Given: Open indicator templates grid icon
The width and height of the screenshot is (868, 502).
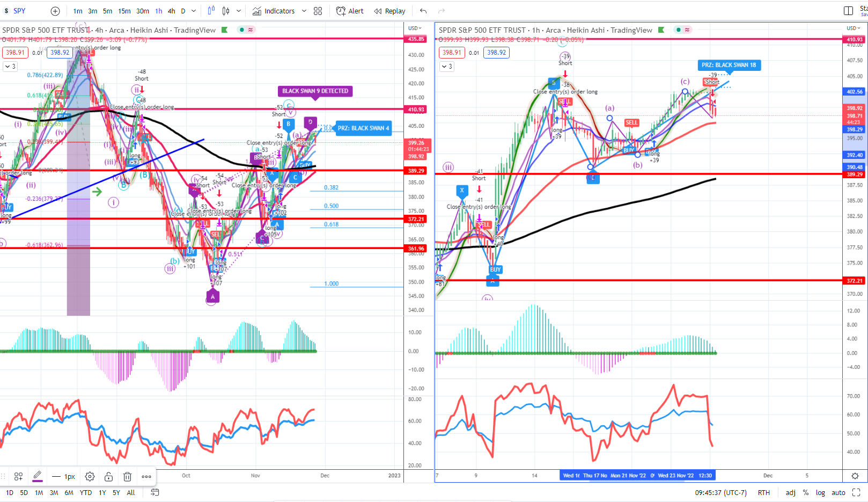Looking at the screenshot, I should pyautogui.click(x=318, y=11).
